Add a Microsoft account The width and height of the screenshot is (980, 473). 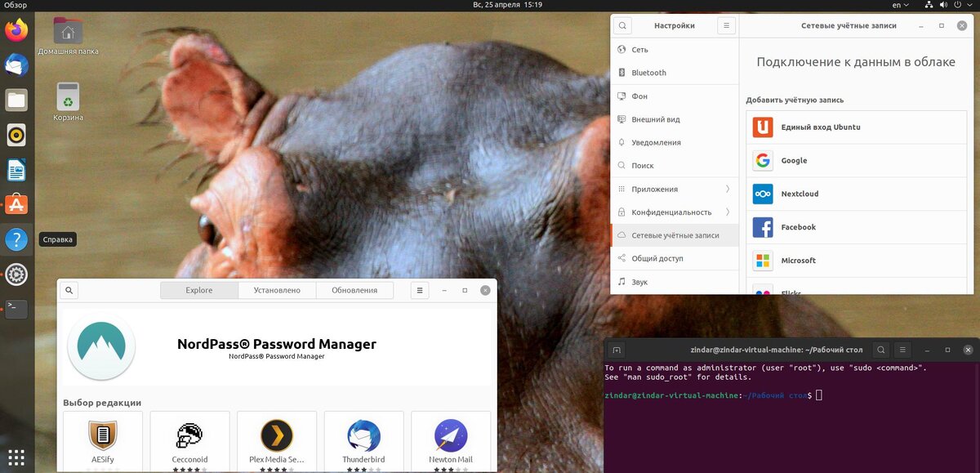point(856,261)
